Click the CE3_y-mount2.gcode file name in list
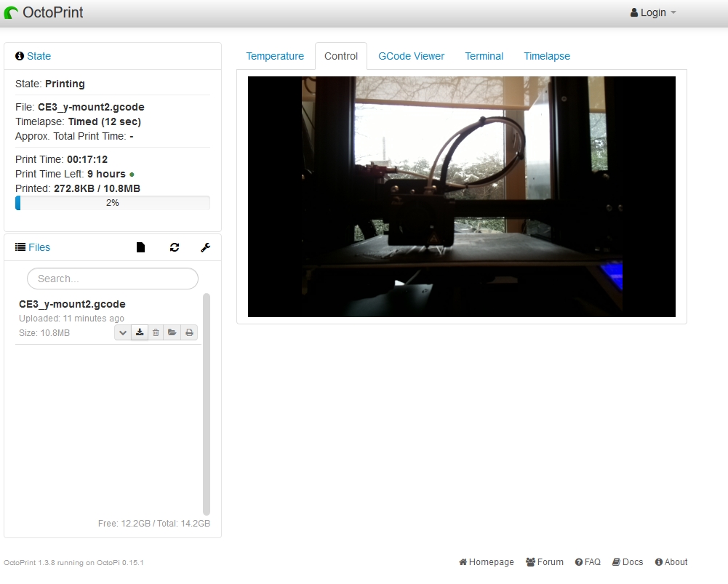 click(x=72, y=304)
